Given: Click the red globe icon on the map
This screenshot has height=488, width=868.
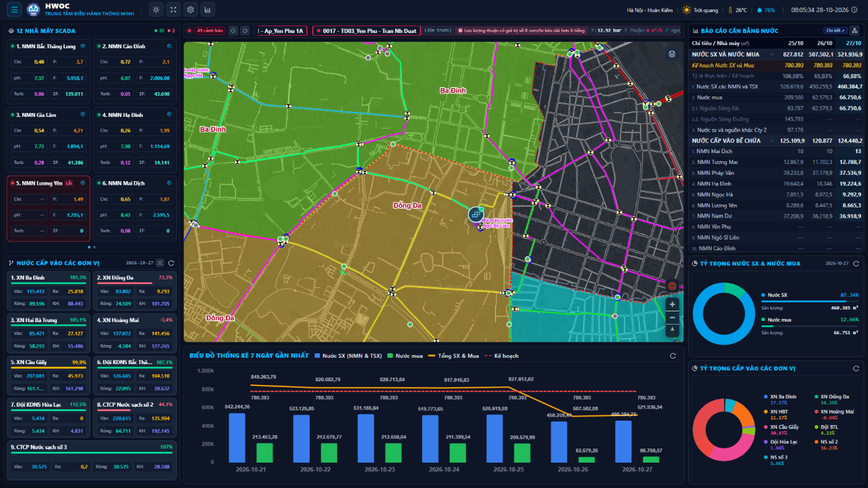Looking at the screenshot, I should [672, 286].
